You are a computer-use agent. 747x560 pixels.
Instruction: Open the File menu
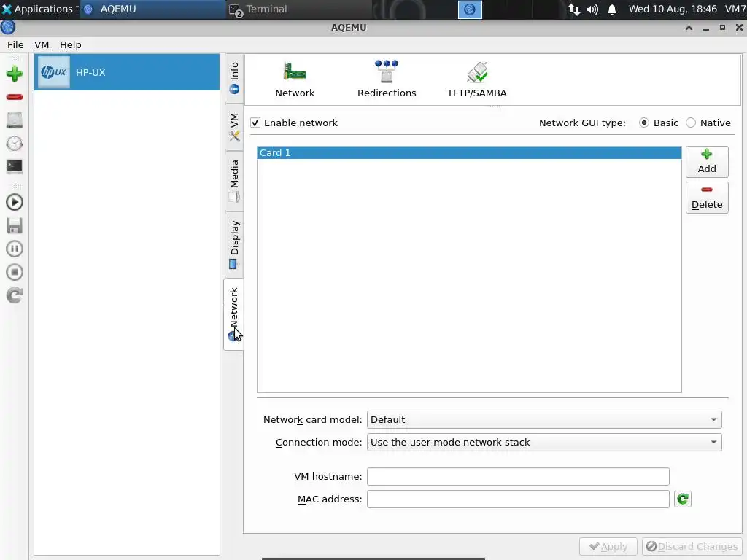[x=15, y=44]
